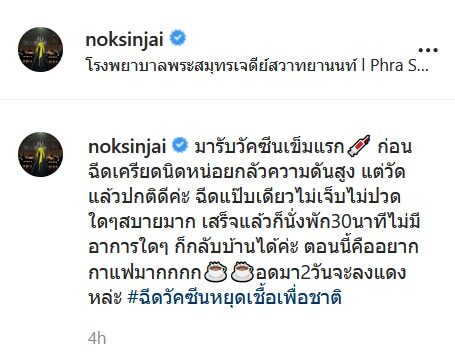Open the profile picture in the post header
455x361 pixels.
(x=40, y=49)
